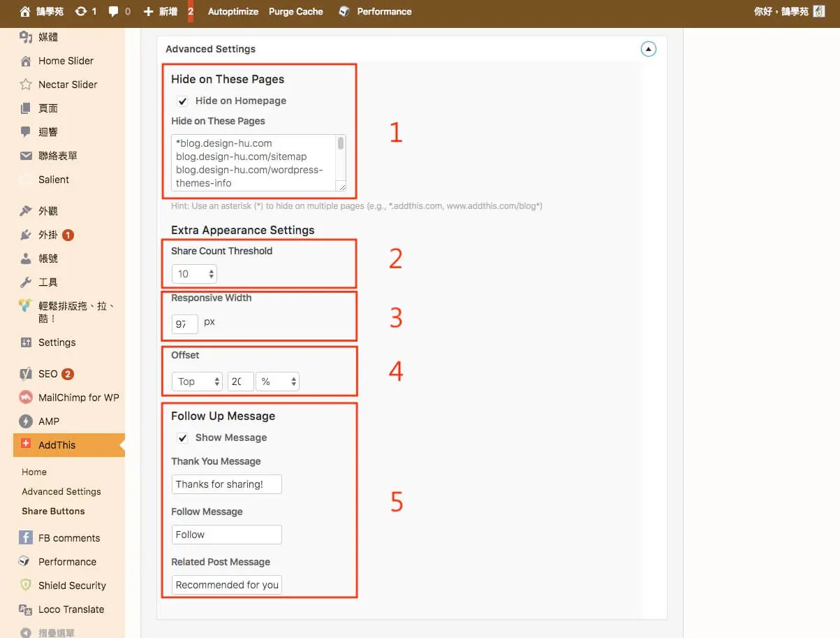Click the Responsive Width px input

185,324
